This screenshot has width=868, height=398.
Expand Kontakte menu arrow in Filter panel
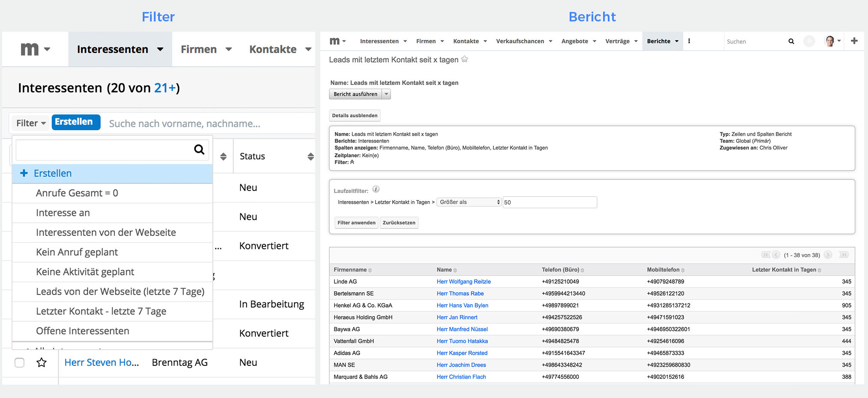pyautogui.click(x=308, y=49)
